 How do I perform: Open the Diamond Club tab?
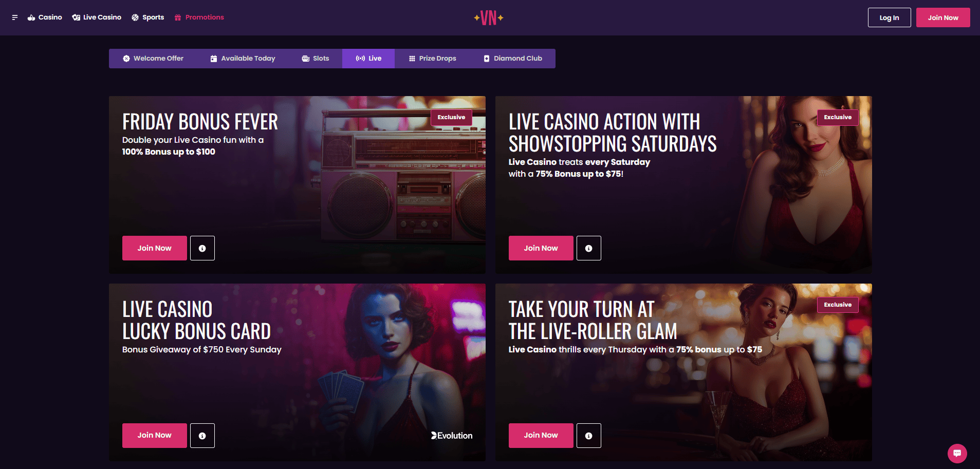[x=512, y=59]
